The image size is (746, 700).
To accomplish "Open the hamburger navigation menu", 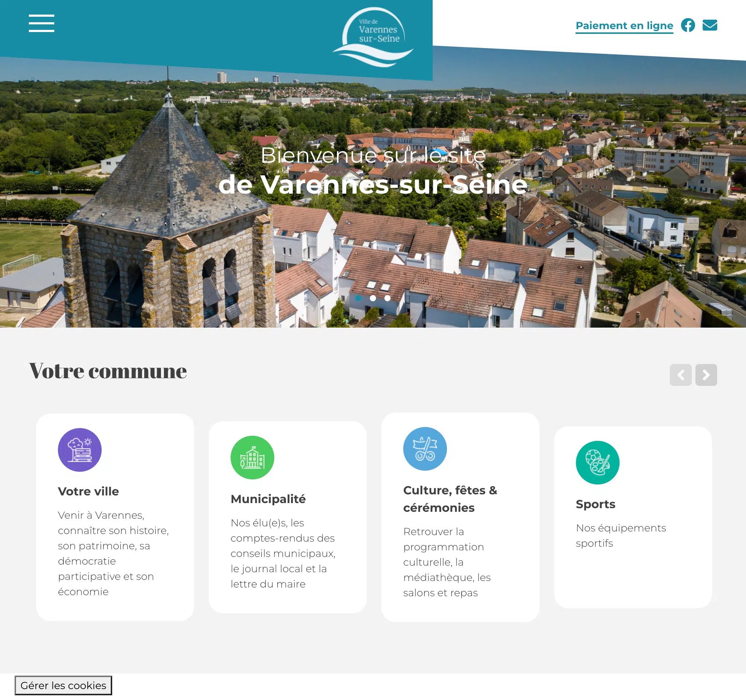I will click(41, 23).
